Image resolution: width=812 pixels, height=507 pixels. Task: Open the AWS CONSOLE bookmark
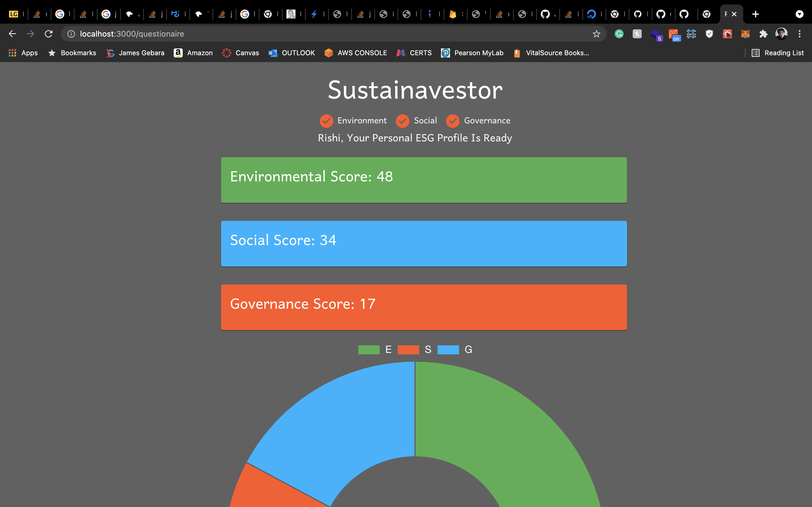356,53
